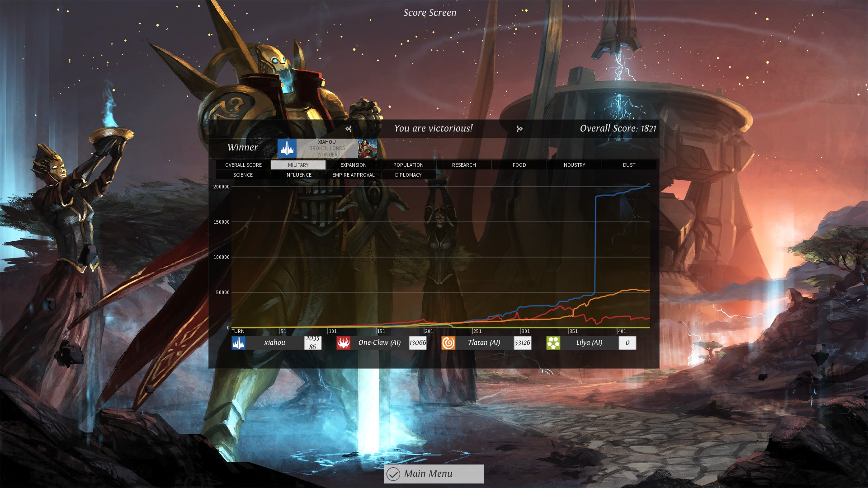Switch to the Dust tab
868x488 pixels.
[629, 165]
